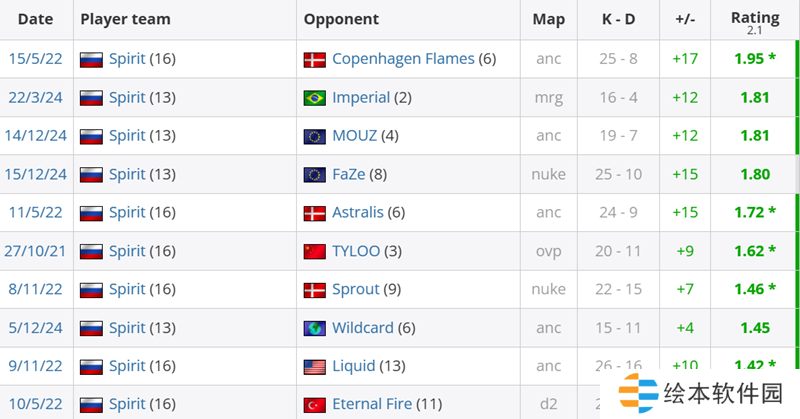The width and height of the screenshot is (800, 419).
Task: Click the EU flag beside MOUZ
Action: [x=315, y=136]
